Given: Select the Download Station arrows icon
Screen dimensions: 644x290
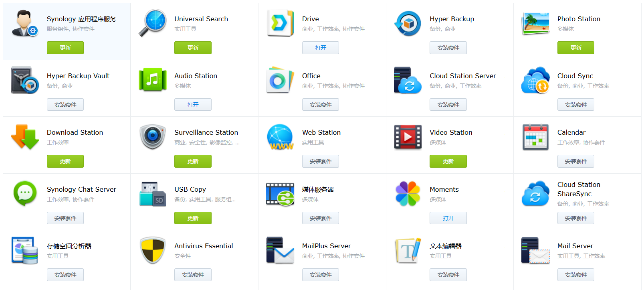Looking at the screenshot, I should 25,137.
